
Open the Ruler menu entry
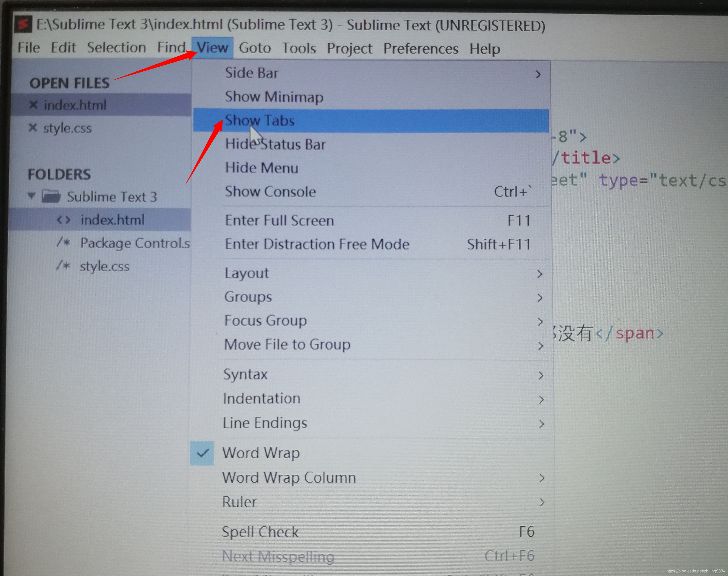coord(371,503)
